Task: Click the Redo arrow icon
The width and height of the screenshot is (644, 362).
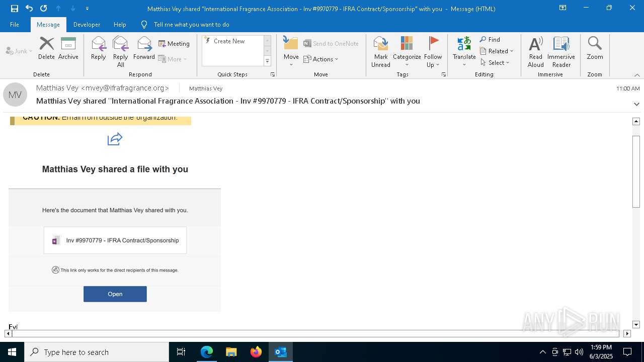Action: click(x=43, y=8)
